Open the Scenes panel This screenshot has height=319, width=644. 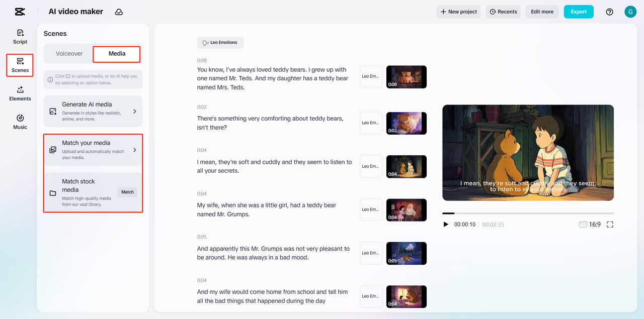(x=20, y=65)
